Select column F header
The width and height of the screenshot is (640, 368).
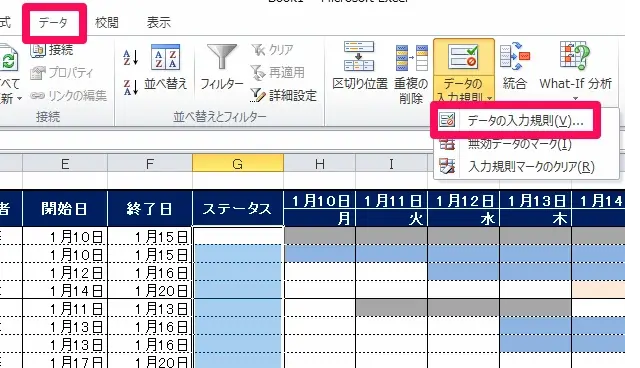pyautogui.click(x=150, y=164)
